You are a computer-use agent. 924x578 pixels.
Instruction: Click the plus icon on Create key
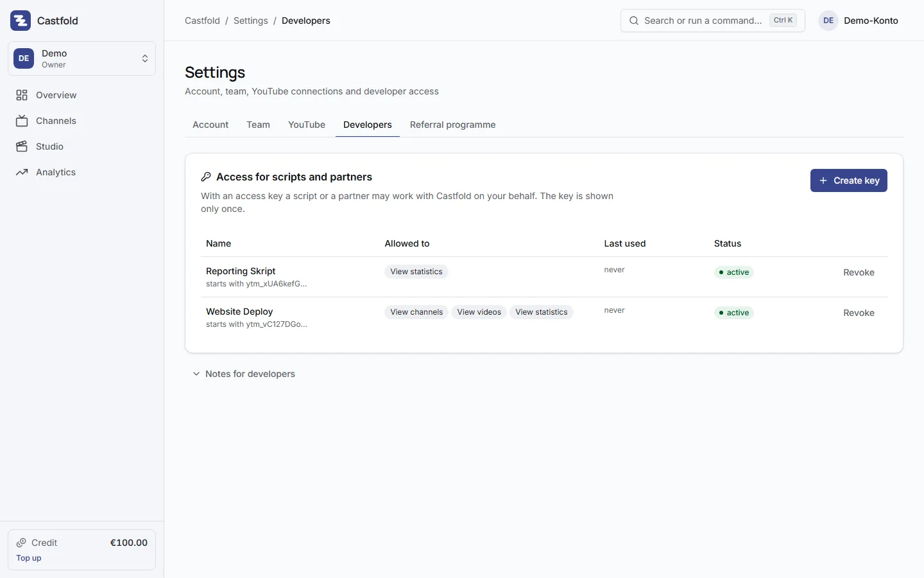(823, 180)
